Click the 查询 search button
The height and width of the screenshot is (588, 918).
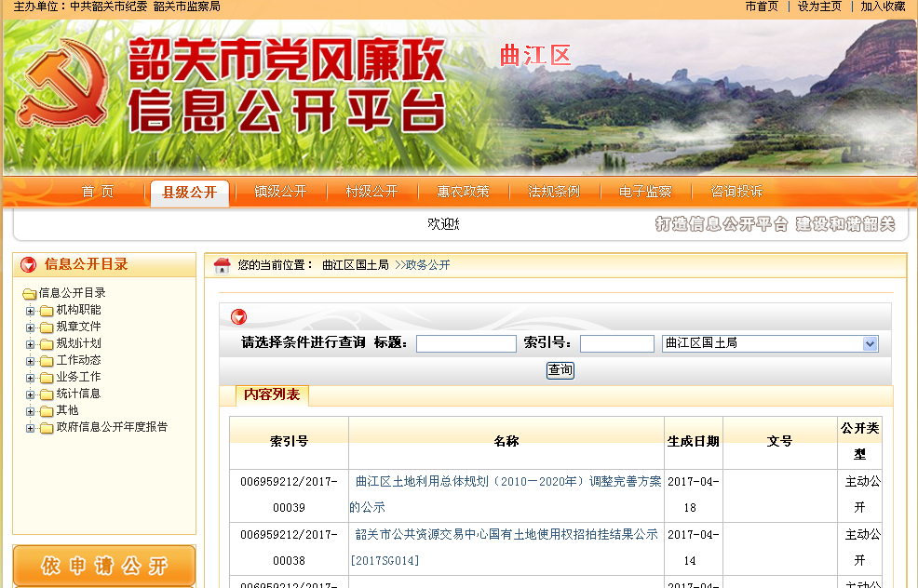pos(560,369)
